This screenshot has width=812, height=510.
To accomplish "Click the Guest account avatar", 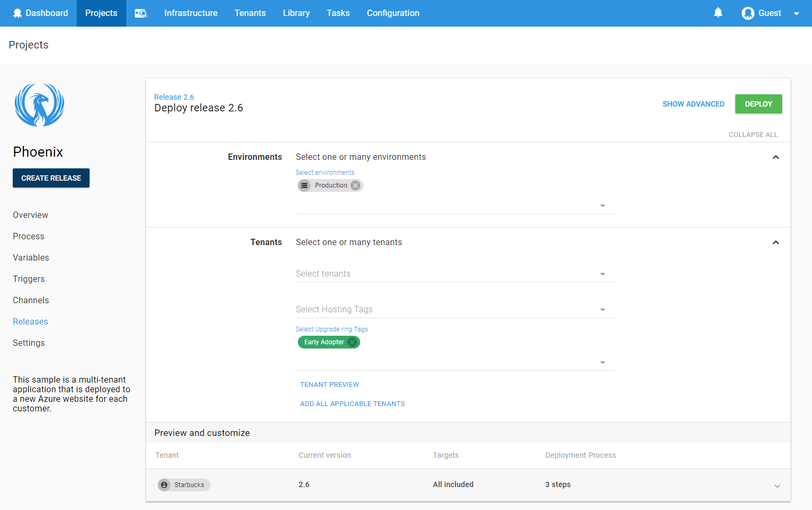I will [x=748, y=13].
